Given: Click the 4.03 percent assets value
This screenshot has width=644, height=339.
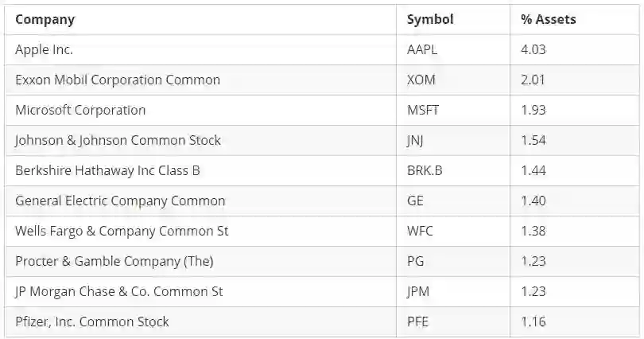Looking at the screenshot, I should 533,49.
